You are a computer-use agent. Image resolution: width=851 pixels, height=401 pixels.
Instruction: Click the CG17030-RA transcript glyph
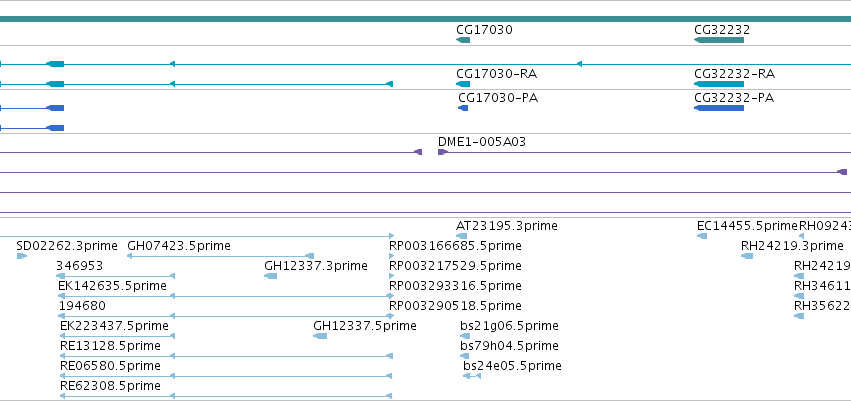pos(463,84)
